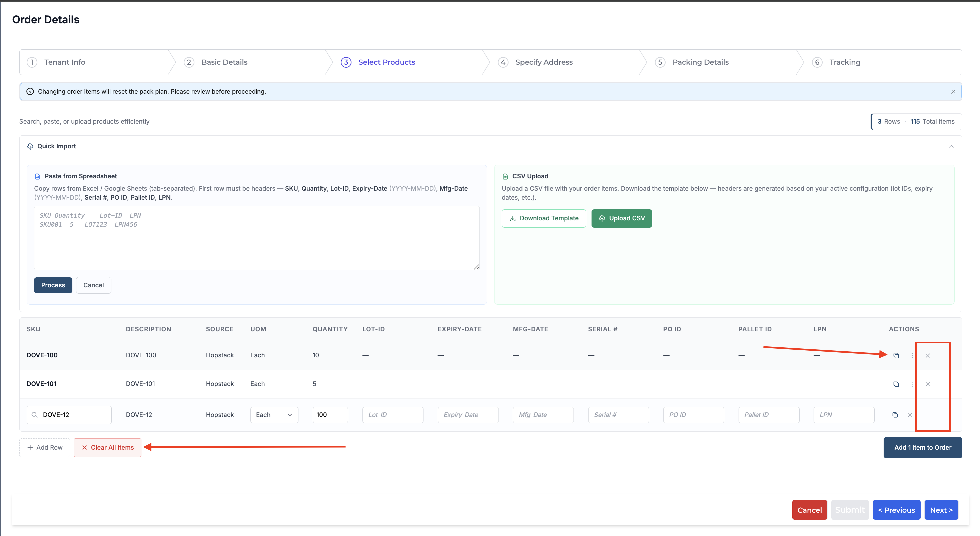Click the SKU column header
This screenshot has height=536, width=980.
coord(33,329)
